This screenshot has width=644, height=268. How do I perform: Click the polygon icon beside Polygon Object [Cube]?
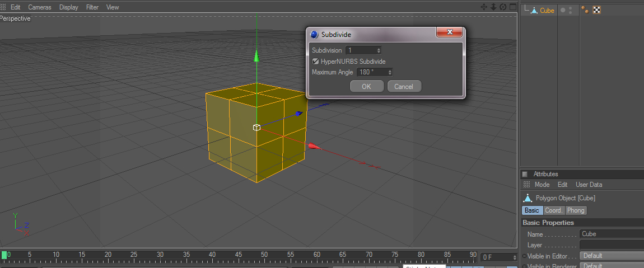click(x=528, y=198)
